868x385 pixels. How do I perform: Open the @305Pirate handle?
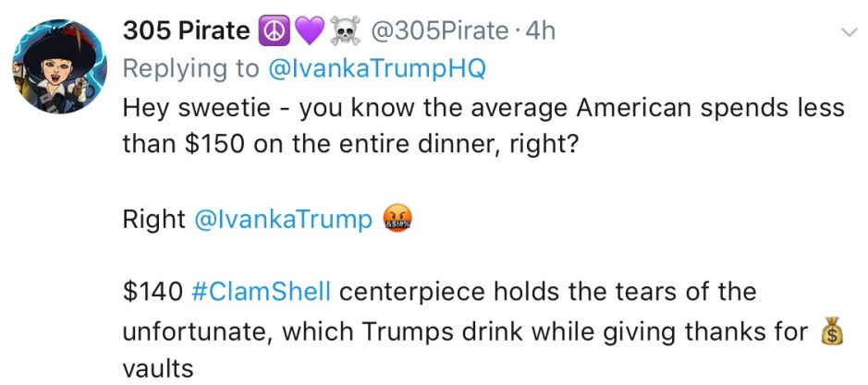[x=439, y=31]
